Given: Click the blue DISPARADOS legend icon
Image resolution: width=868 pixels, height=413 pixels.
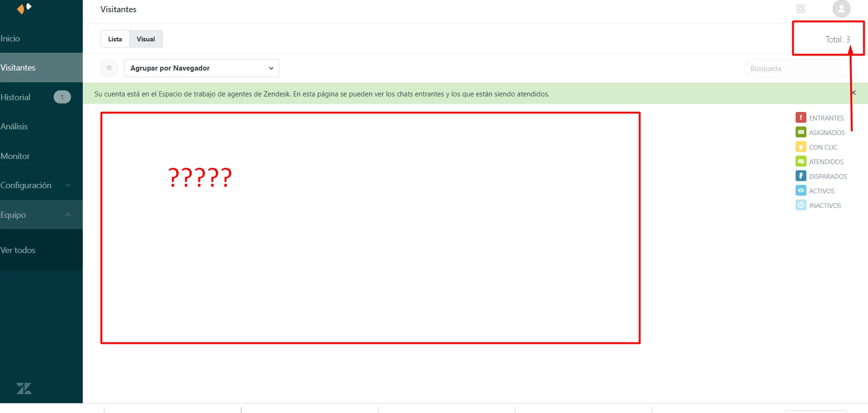Looking at the screenshot, I should tap(801, 176).
